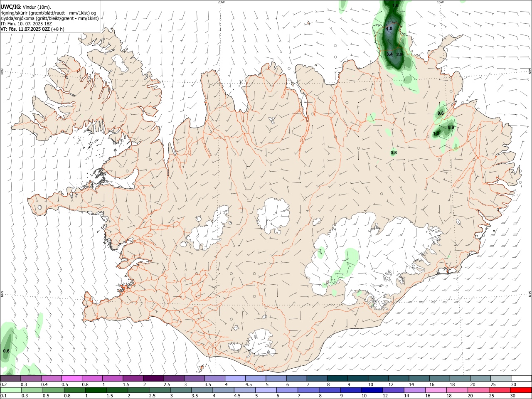Click the 'IT: Fim. 10. 07. 2025 18Z' line
The width and height of the screenshot is (532, 399).
pos(26,24)
